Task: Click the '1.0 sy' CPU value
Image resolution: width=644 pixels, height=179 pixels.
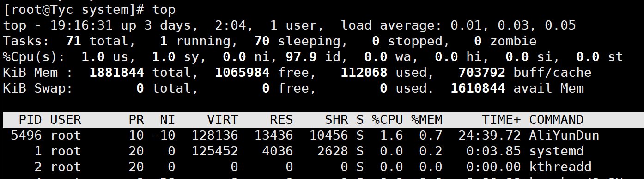Action: (180, 57)
